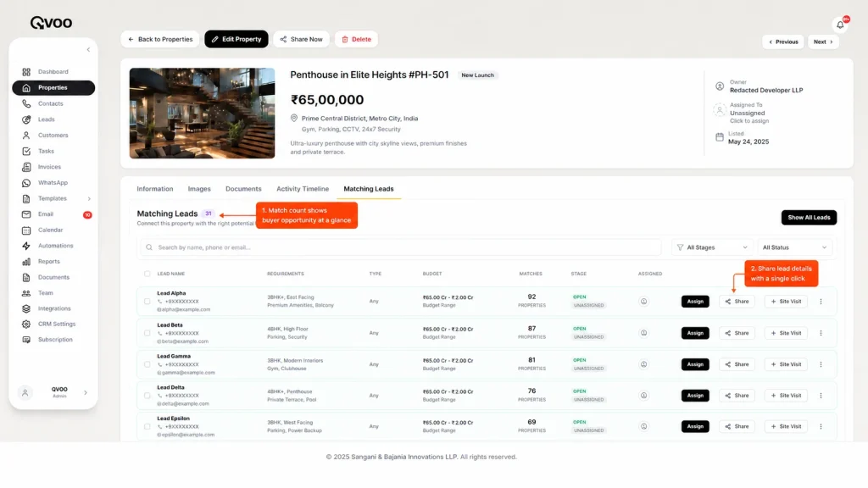Screen dimensions: 868x488
Task: Delete this property
Action: pyautogui.click(x=356, y=39)
